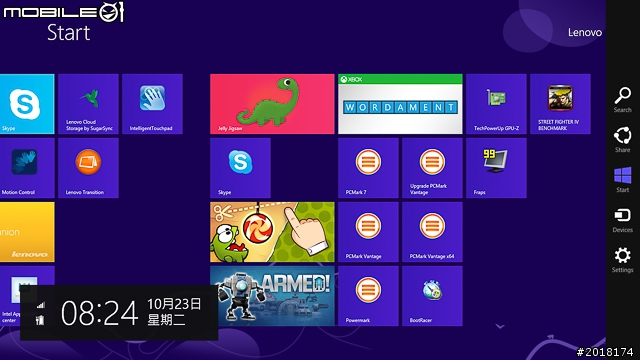
Task: Open the Xbox Wordament tile
Action: pos(400,104)
